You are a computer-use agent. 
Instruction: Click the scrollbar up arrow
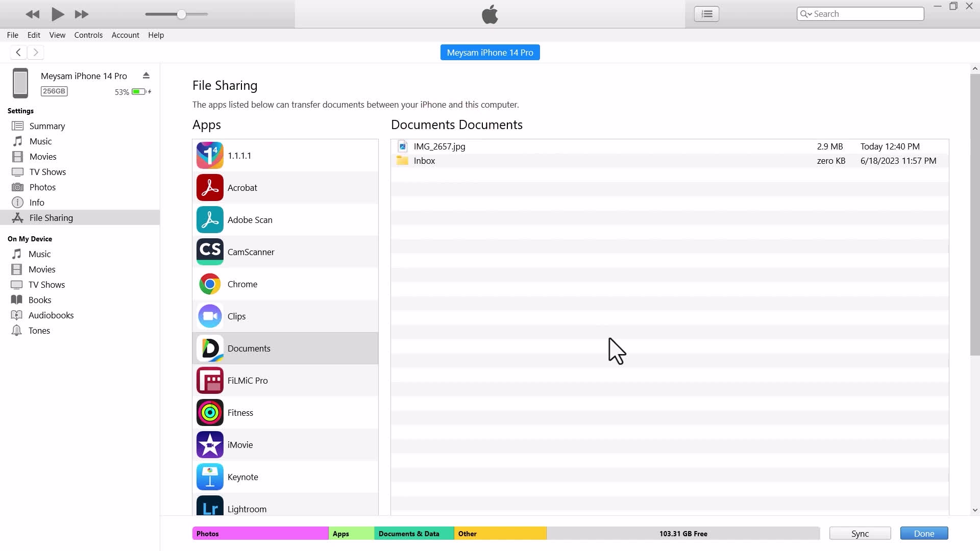pos(975,68)
